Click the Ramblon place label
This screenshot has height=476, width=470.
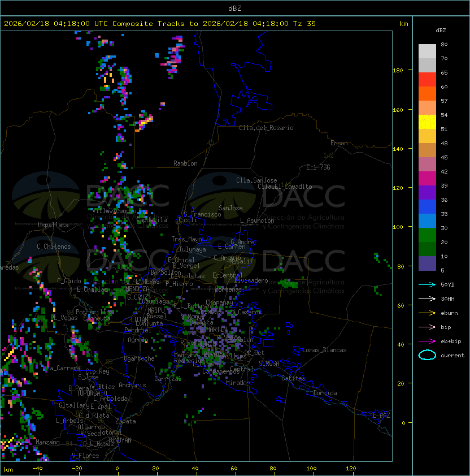pyautogui.click(x=185, y=163)
